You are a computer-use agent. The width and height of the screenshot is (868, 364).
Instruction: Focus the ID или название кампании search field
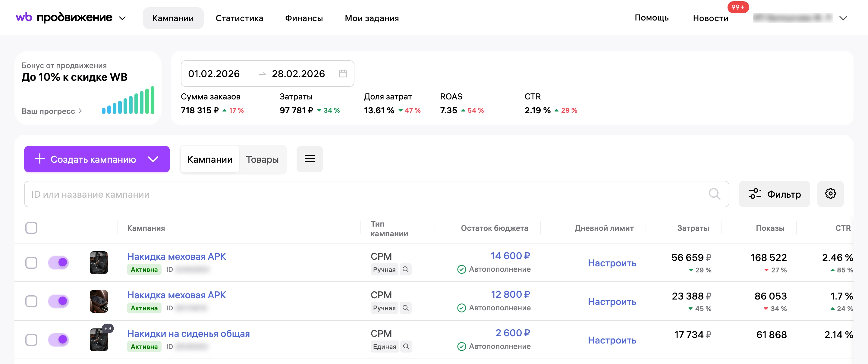[x=376, y=194]
